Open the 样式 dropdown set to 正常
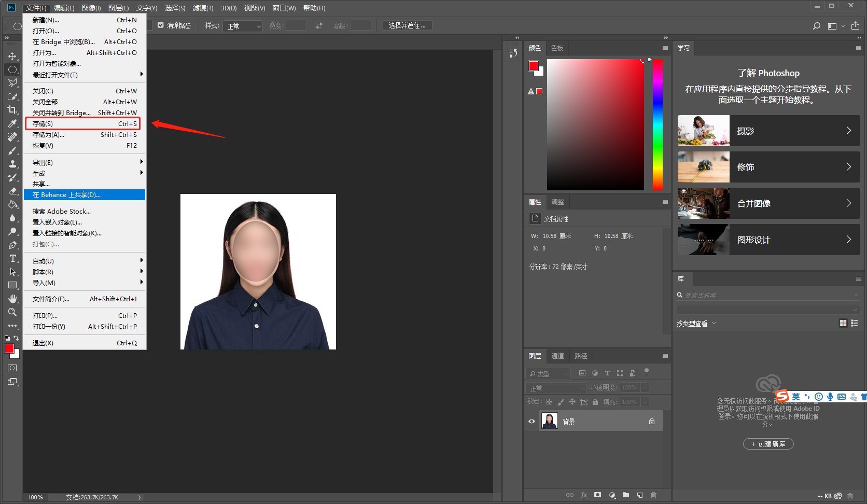 [x=243, y=26]
